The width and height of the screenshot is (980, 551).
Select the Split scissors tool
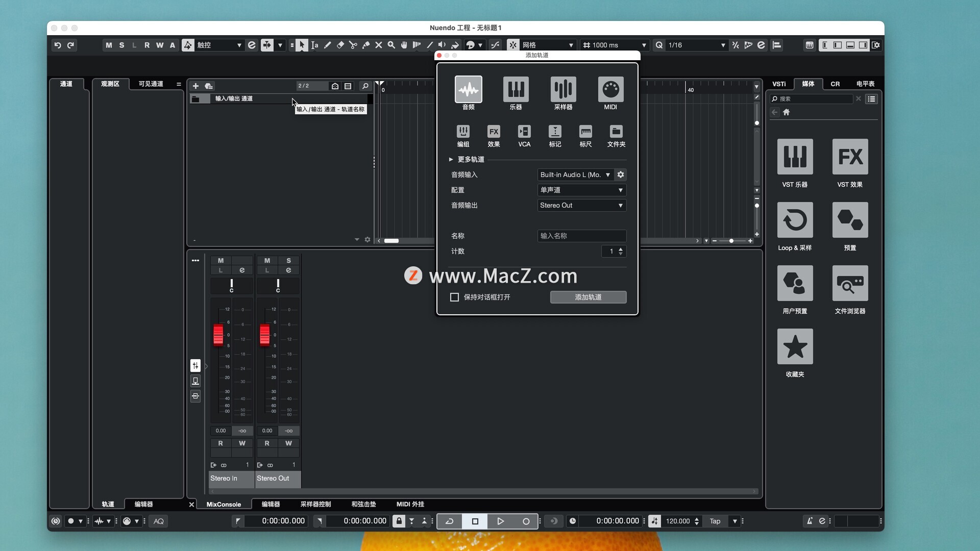353,45
